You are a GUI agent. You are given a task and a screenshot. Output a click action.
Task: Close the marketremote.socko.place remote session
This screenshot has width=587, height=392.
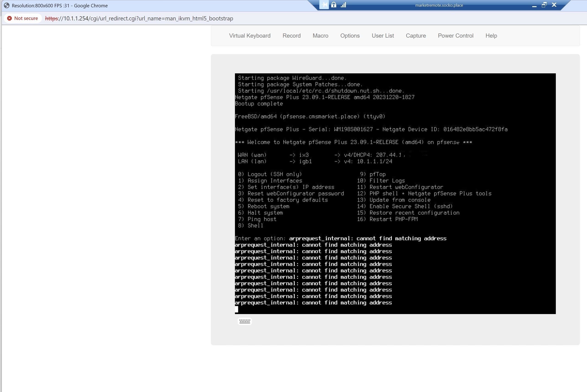point(554,5)
